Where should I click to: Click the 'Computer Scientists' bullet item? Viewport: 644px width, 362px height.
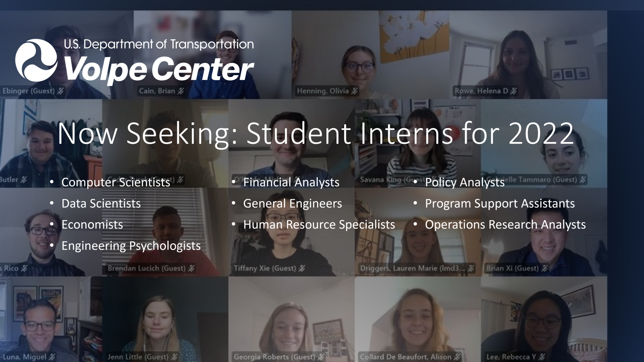tap(116, 182)
